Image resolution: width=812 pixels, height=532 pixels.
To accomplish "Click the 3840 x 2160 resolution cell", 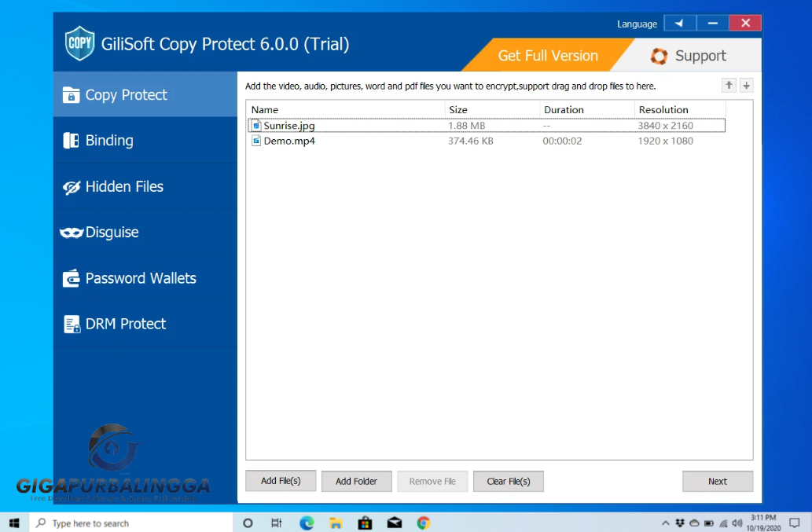I will click(666, 126).
